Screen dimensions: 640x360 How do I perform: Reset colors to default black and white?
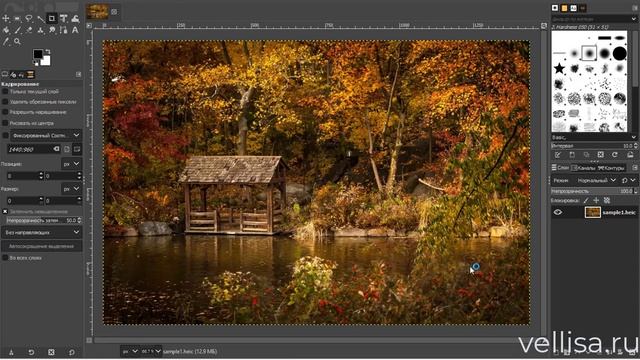[x=35, y=63]
